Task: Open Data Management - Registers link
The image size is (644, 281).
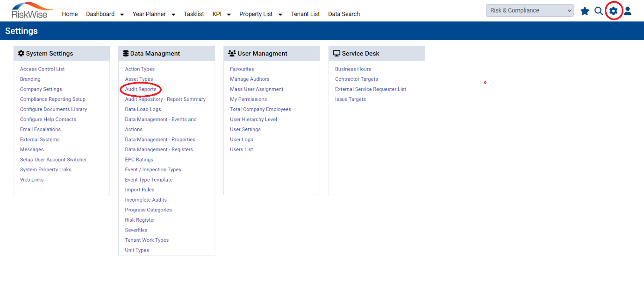Action: point(159,150)
